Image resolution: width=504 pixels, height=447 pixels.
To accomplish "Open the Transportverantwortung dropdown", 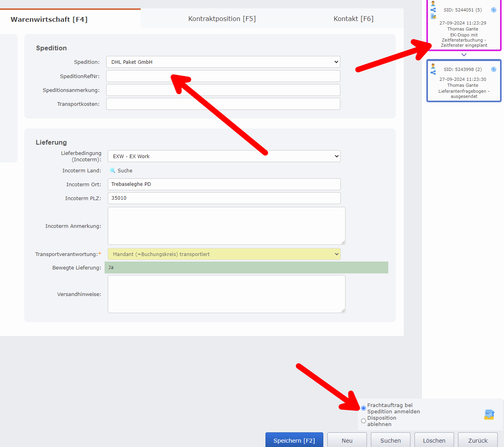I will (224, 254).
